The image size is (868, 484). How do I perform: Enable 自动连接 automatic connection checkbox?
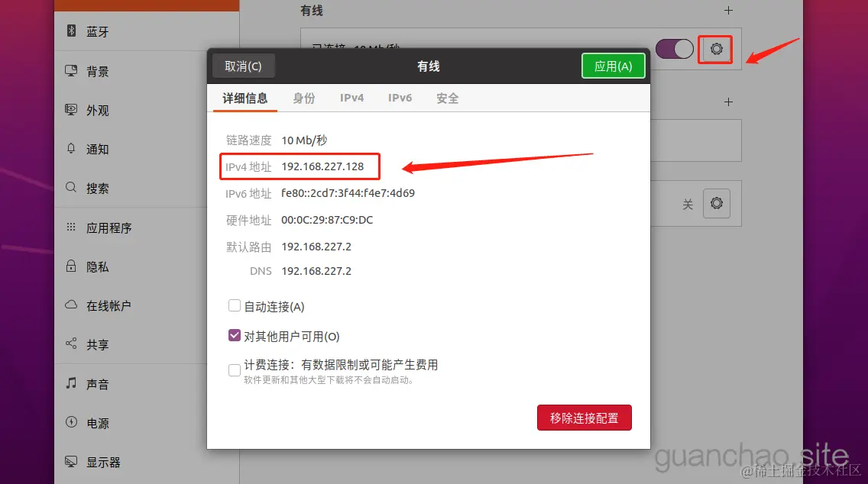point(234,305)
